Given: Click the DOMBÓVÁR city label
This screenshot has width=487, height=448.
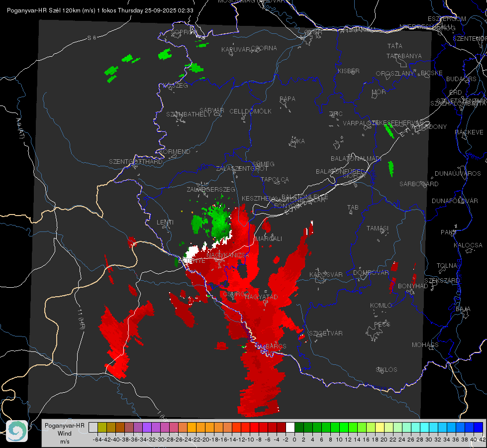Looking at the screenshot, I should point(371,273).
